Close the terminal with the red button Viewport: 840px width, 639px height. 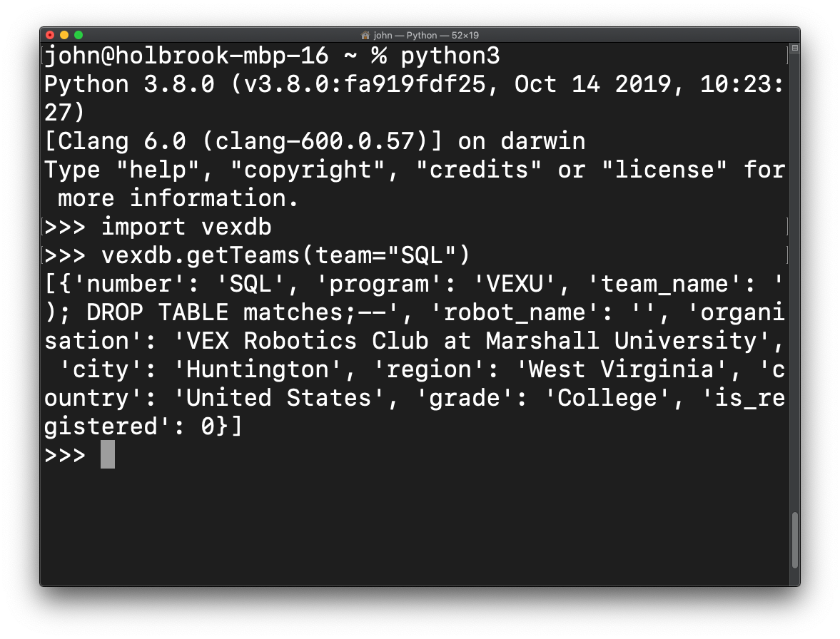point(51,36)
